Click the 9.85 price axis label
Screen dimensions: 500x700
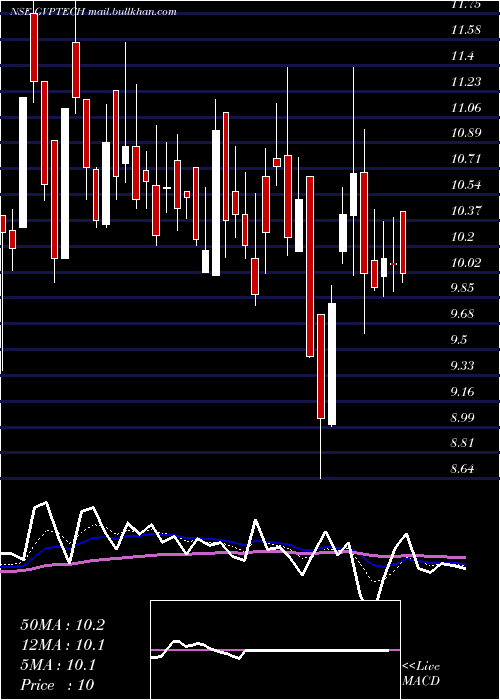[x=463, y=288]
